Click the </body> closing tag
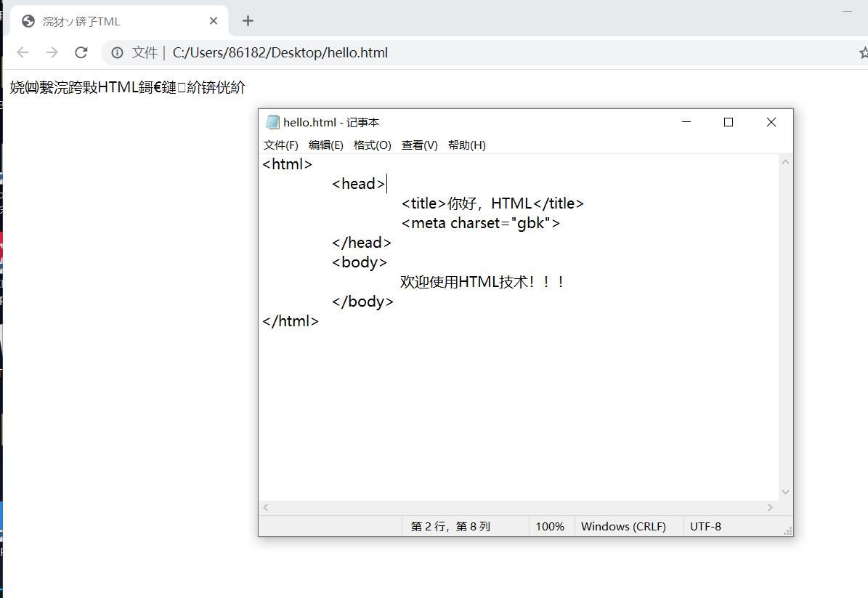 point(362,302)
